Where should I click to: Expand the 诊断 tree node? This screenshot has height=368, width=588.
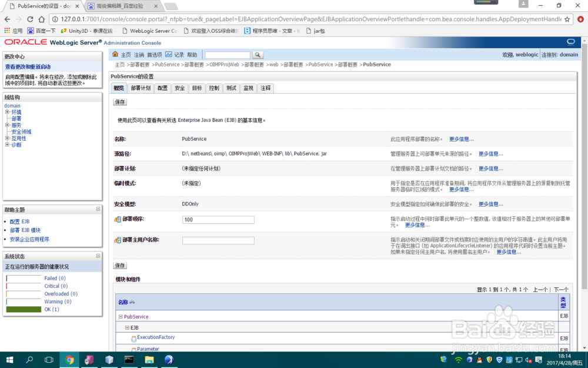(x=7, y=145)
